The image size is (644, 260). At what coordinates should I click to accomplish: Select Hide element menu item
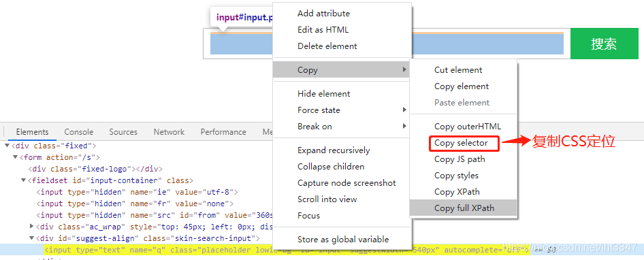(x=342, y=94)
